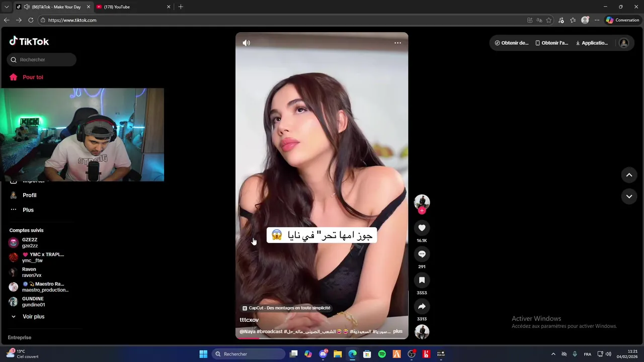Open the comments on the video
The width and height of the screenshot is (644, 362).
click(x=422, y=254)
